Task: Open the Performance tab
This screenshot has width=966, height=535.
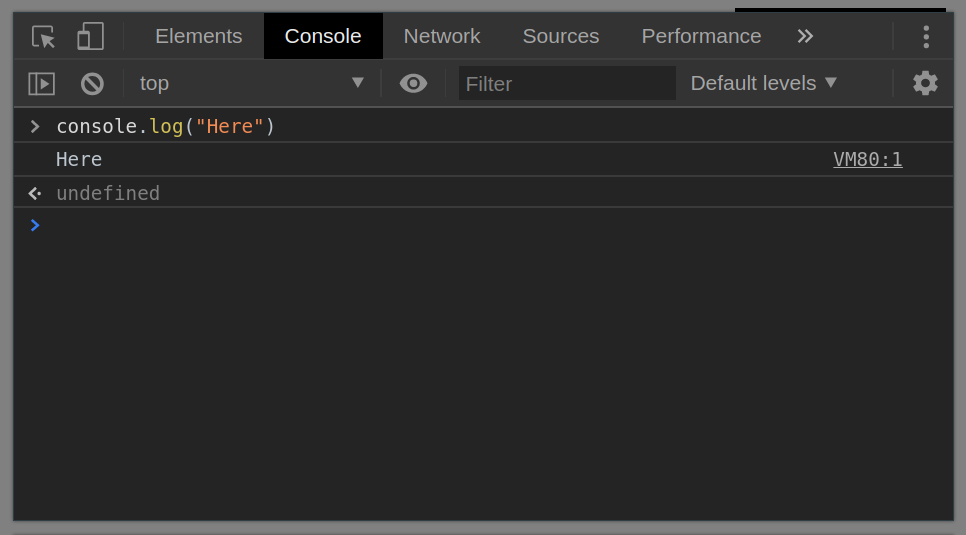Action: [701, 36]
